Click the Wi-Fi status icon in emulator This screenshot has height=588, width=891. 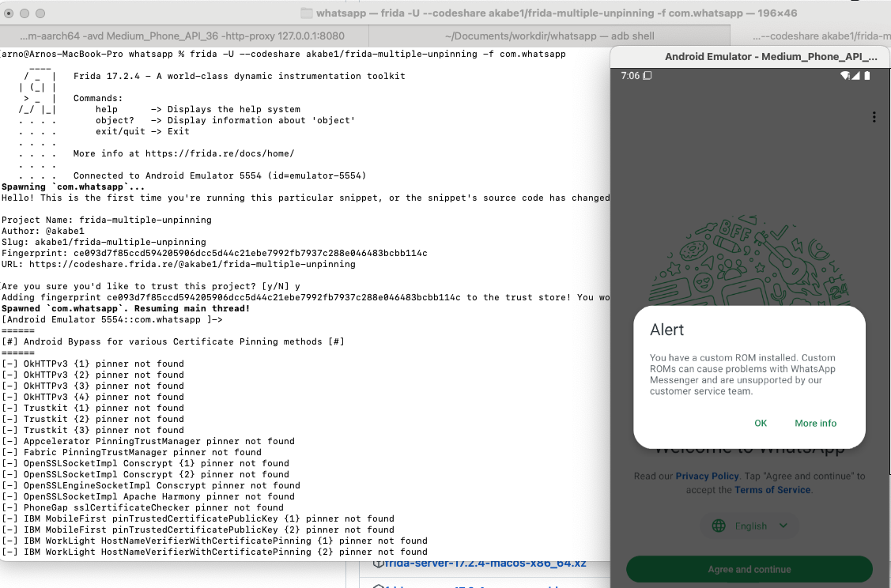(x=844, y=76)
